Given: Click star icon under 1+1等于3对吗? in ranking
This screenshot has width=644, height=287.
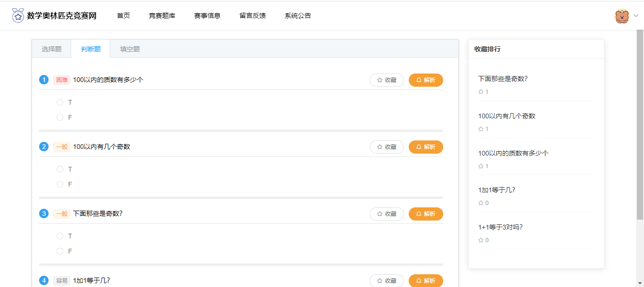Looking at the screenshot, I should click(x=481, y=240).
